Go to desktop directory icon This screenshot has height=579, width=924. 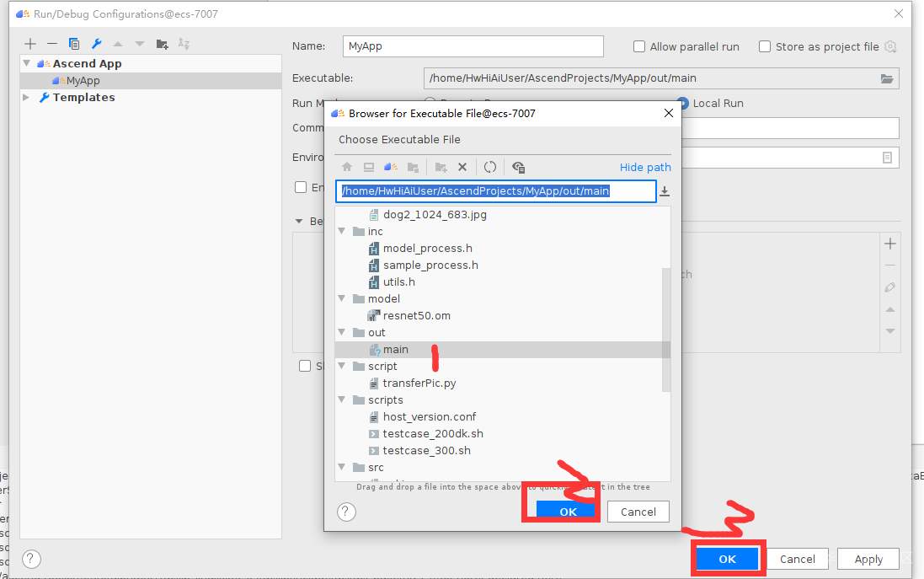[x=369, y=168]
